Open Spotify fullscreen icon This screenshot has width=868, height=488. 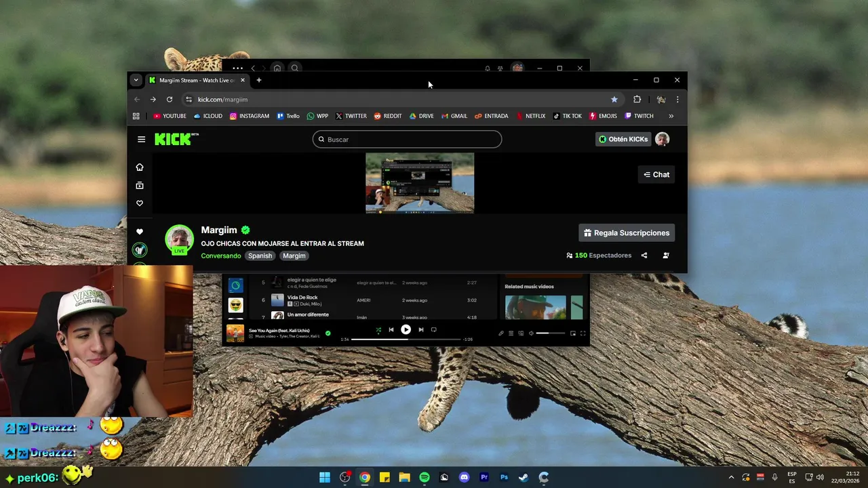click(x=583, y=333)
